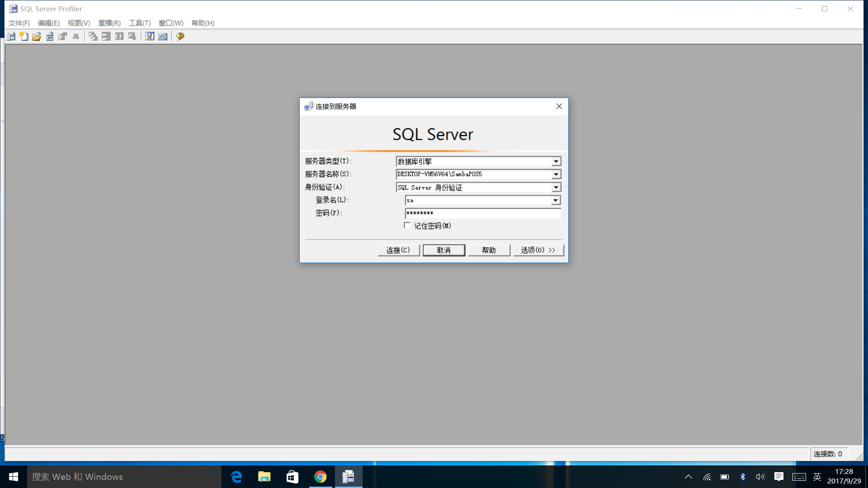868x488 pixels.
Task: Click the Clear Trace Window icon
Action: tap(93, 37)
